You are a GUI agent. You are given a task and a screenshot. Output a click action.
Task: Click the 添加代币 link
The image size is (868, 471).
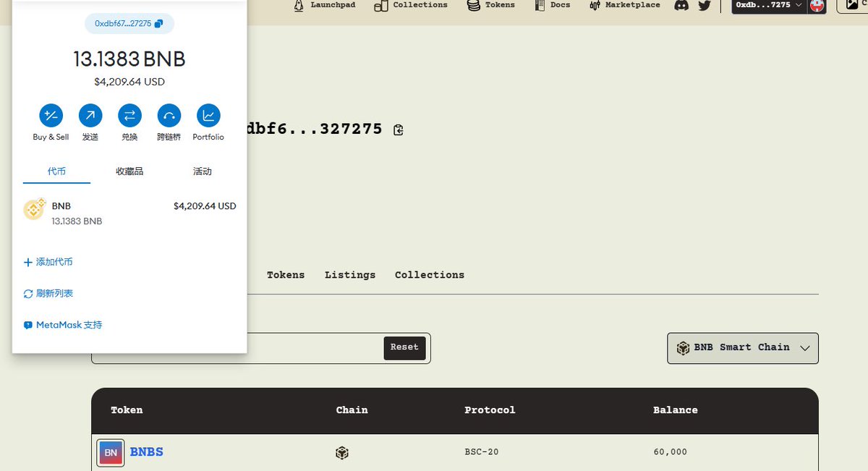coord(48,262)
